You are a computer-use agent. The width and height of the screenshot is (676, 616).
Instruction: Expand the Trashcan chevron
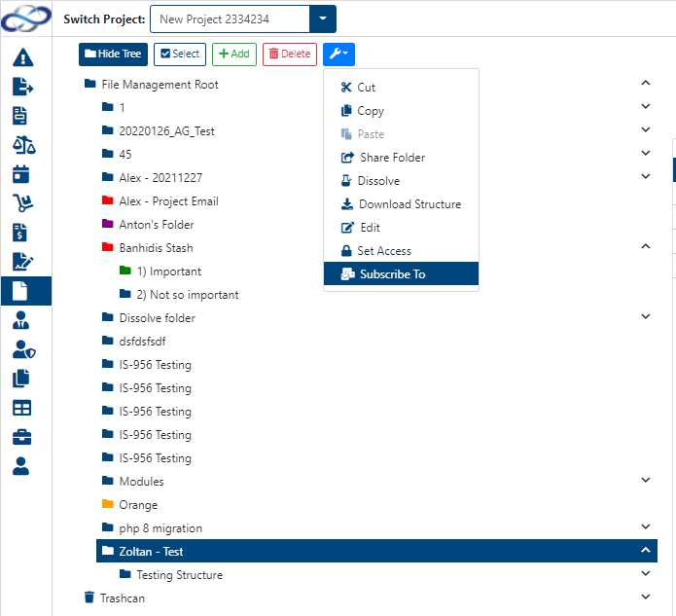point(646,597)
